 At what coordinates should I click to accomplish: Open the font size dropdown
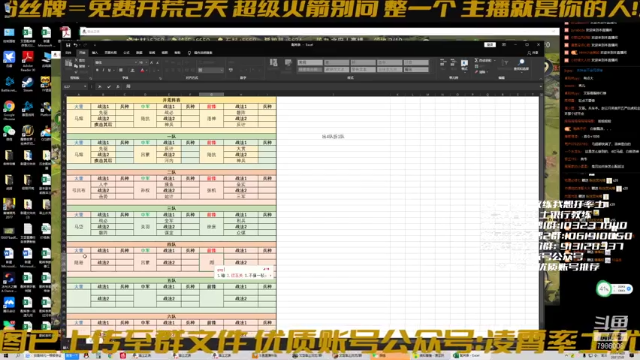point(146,62)
